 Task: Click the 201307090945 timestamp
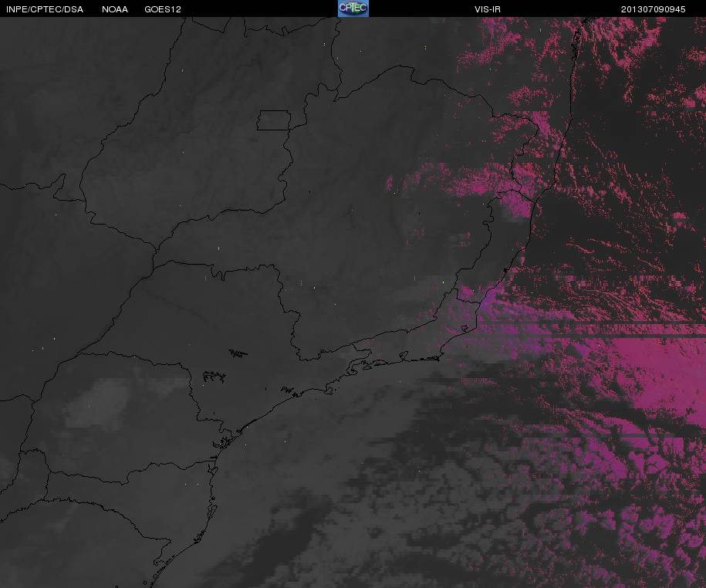[x=654, y=9]
